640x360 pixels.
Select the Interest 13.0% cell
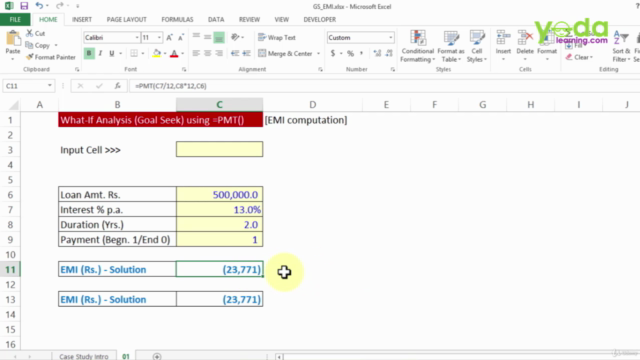click(x=220, y=210)
